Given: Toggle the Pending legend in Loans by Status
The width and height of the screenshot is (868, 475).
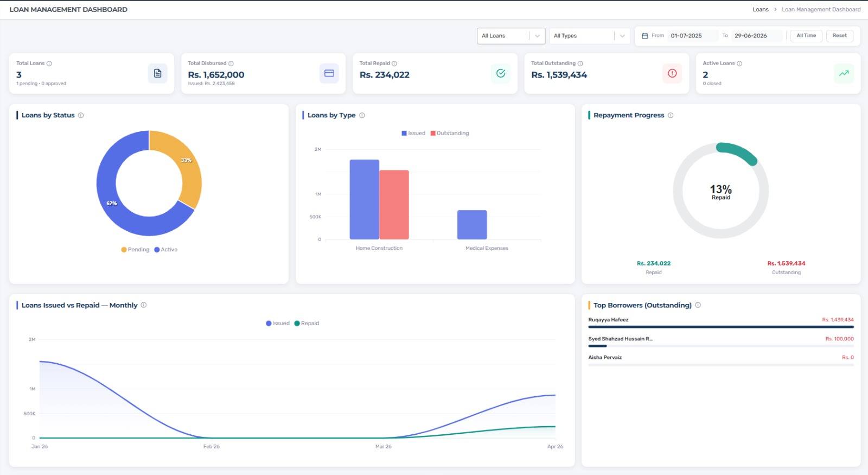Looking at the screenshot, I should pos(135,250).
